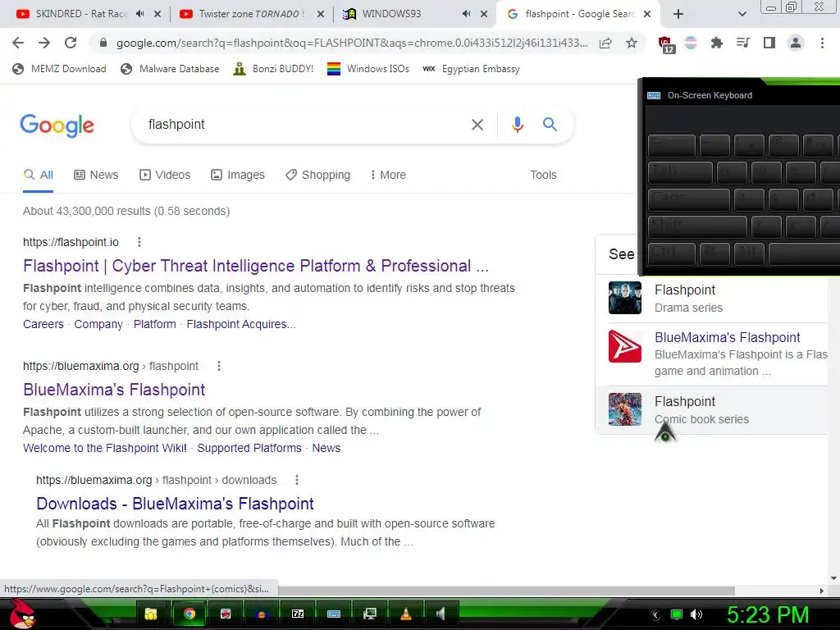The width and height of the screenshot is (840, 630).
Task: Open the Bonzi BUDDY! bookmark
Action: pyautogui.click(x=273, y=69)
